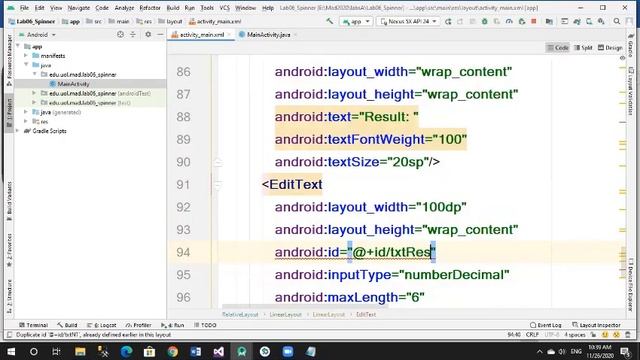Open the Event Log
Image resolution: width=640 pixels, height=360 pixels.
[546, 325]
